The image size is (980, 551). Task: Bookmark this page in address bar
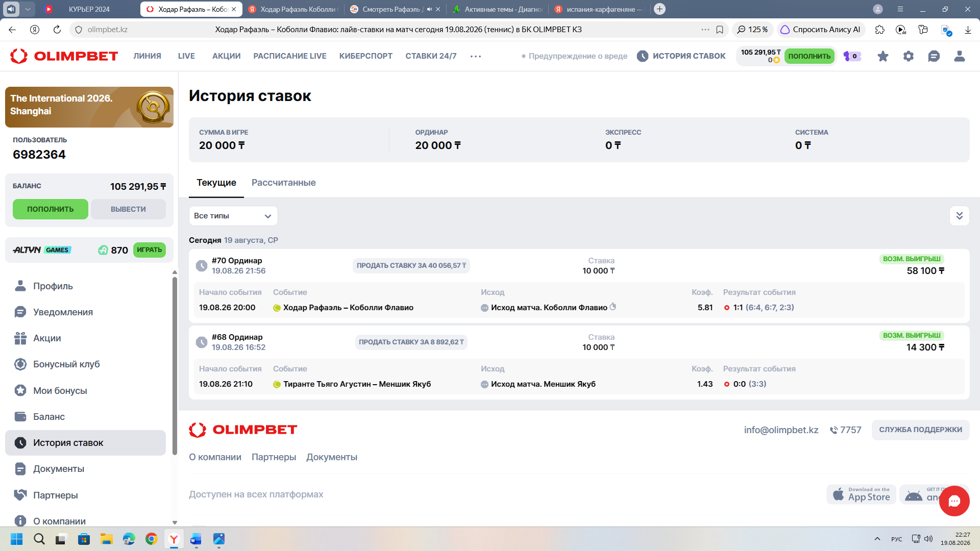[720, 30]
